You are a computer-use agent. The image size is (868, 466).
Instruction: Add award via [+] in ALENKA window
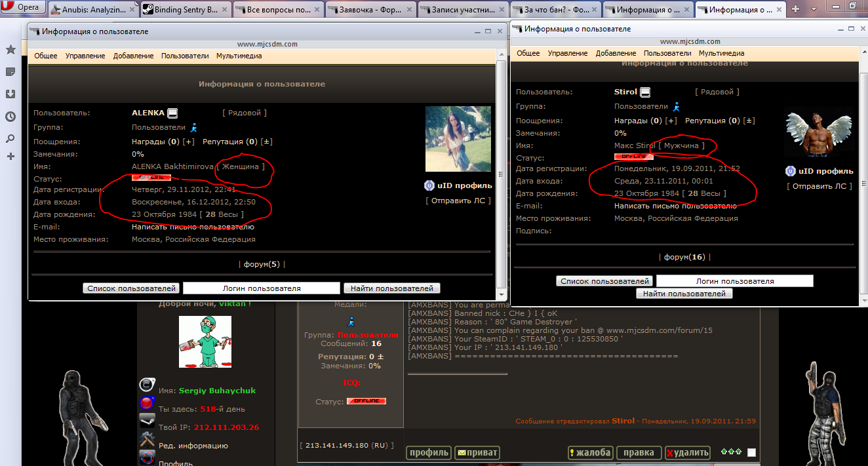click(189, 142)
